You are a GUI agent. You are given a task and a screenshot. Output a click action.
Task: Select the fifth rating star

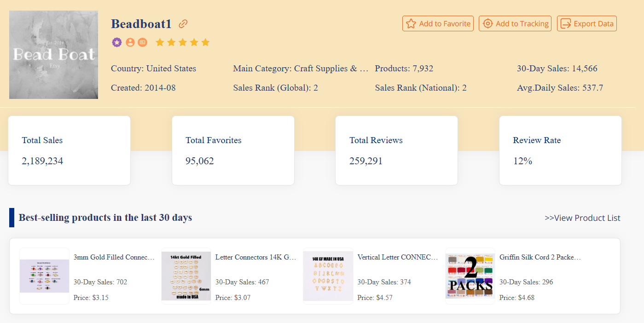[x=206, y=42]
